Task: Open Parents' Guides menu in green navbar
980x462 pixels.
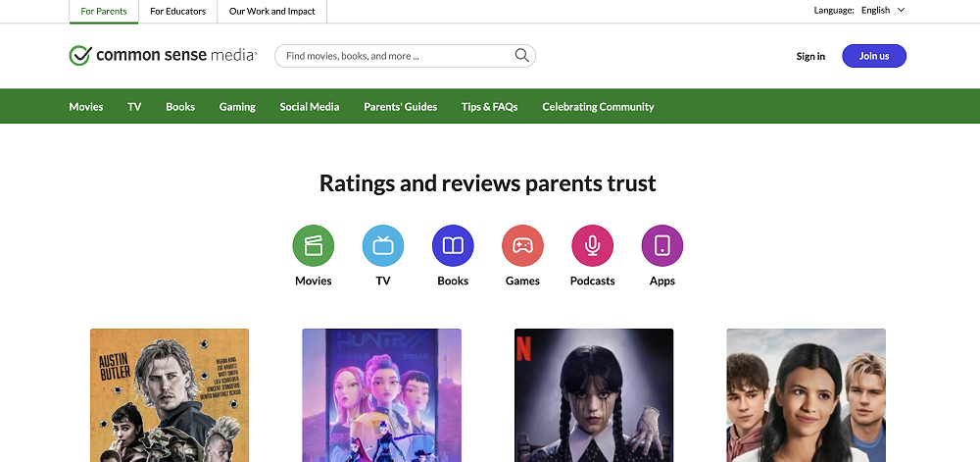Action: [400, 107]
